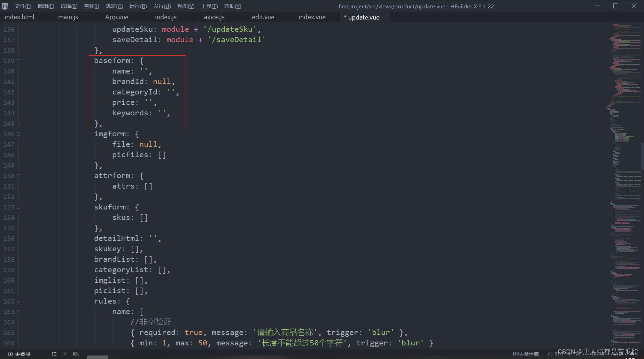
Task: Click 'categoryId' on line 142
Action: 135,92
